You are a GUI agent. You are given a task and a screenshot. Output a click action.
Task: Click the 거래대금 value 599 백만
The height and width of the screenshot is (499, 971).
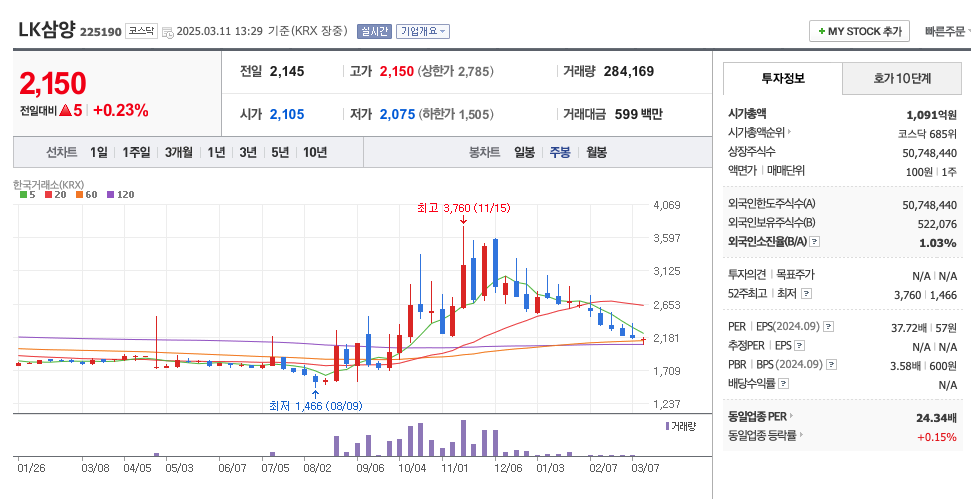[x=638, y=114]
